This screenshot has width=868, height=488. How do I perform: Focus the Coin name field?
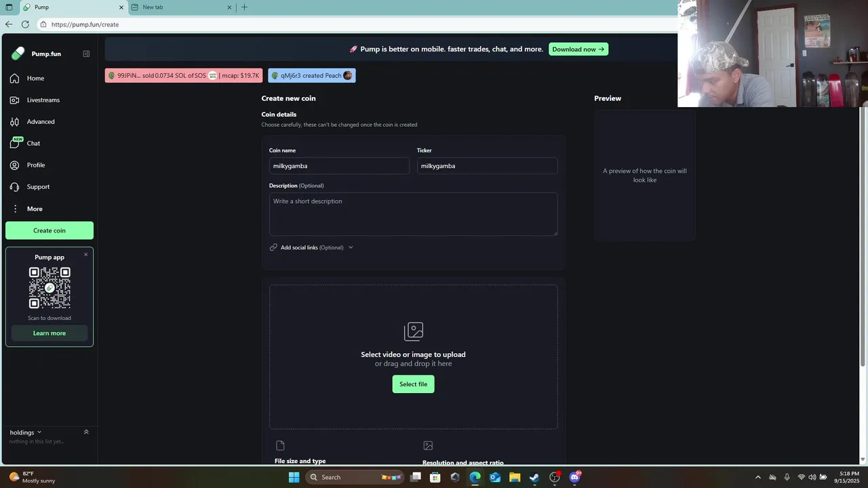pyautogui.click(x=339, y=166)
